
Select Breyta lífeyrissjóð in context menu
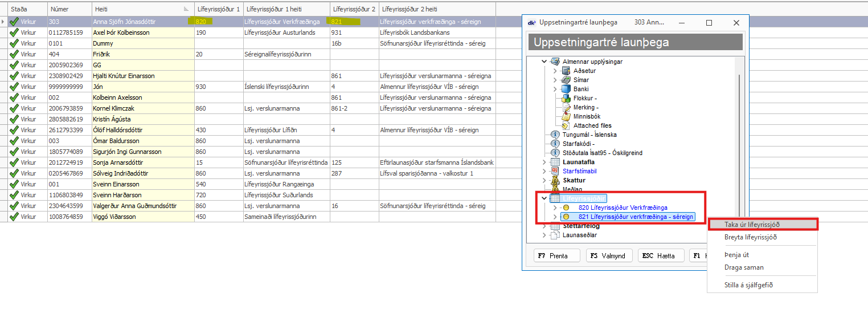(750, 237)
